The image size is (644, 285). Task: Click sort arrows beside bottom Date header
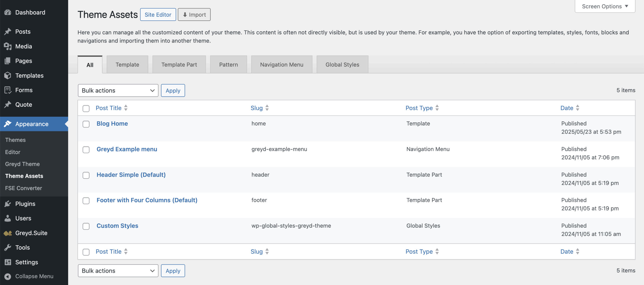tap(578, 251)
